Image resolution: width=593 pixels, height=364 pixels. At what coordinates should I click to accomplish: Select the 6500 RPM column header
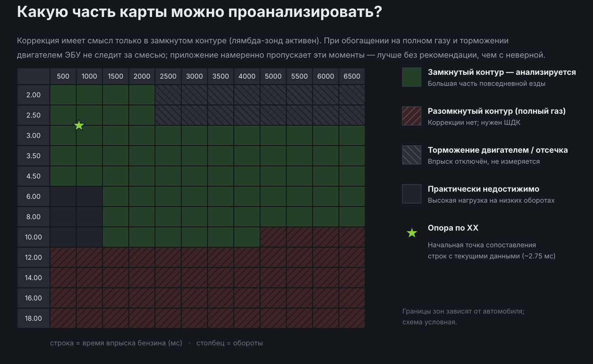[x=352, y=76]
